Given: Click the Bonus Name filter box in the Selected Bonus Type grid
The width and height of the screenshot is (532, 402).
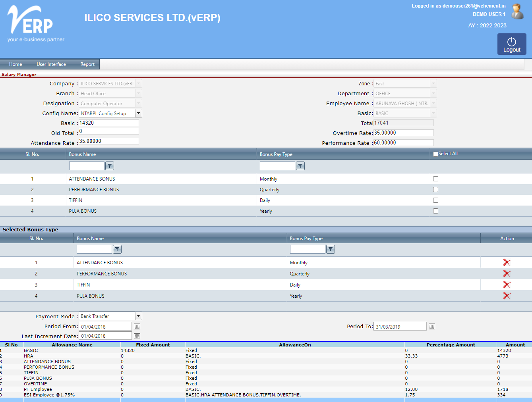Looking at the screenshot, I should click(x=94, y=249).
